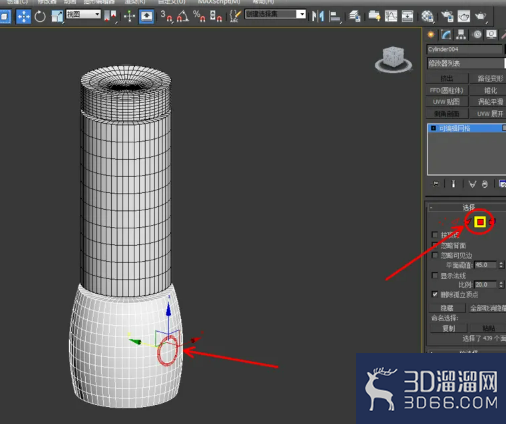Enable the 忽略背面 (Ignore Backfacing) checkbox
This screenshot has width=506, height=424.
435,245
